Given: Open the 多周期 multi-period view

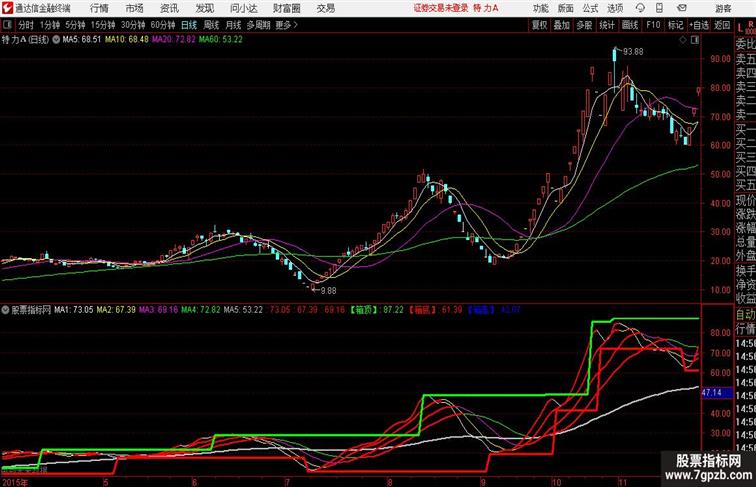Looking at the screenshot, I should tap(258, 25).
